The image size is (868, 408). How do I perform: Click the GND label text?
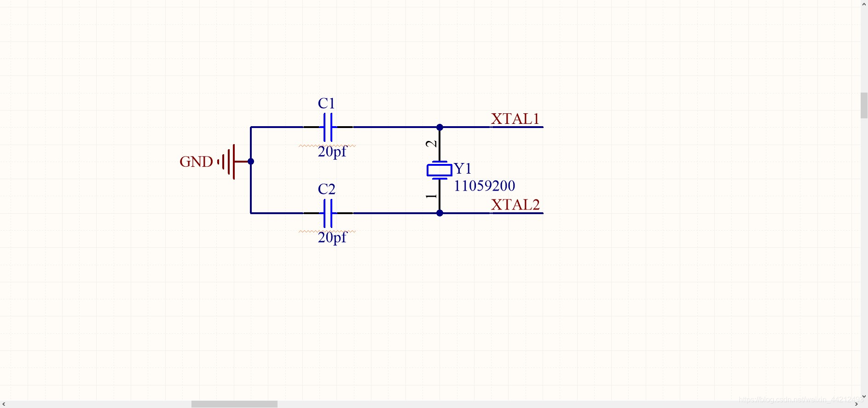pos(196,162)
